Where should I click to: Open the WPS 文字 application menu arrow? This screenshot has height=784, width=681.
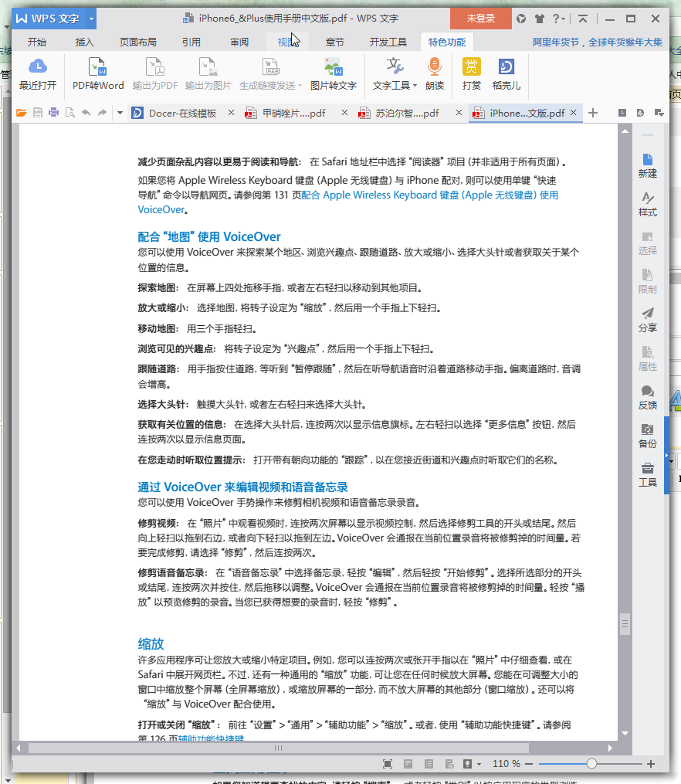point(92,19)
